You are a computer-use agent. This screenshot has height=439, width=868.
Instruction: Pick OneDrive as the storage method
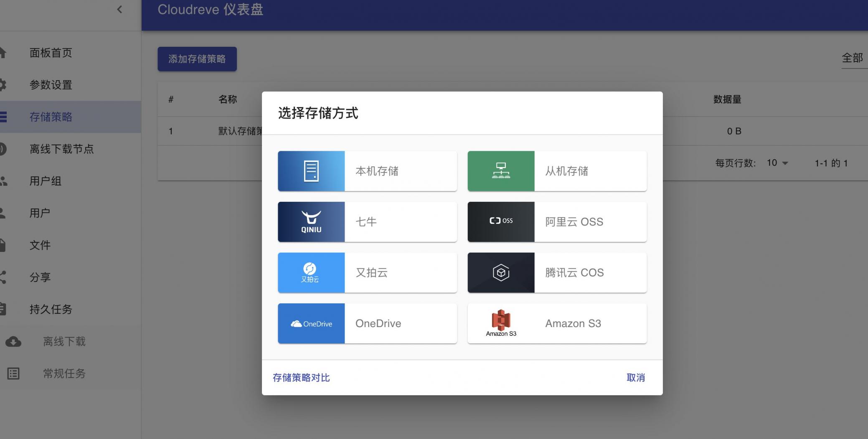367,323
